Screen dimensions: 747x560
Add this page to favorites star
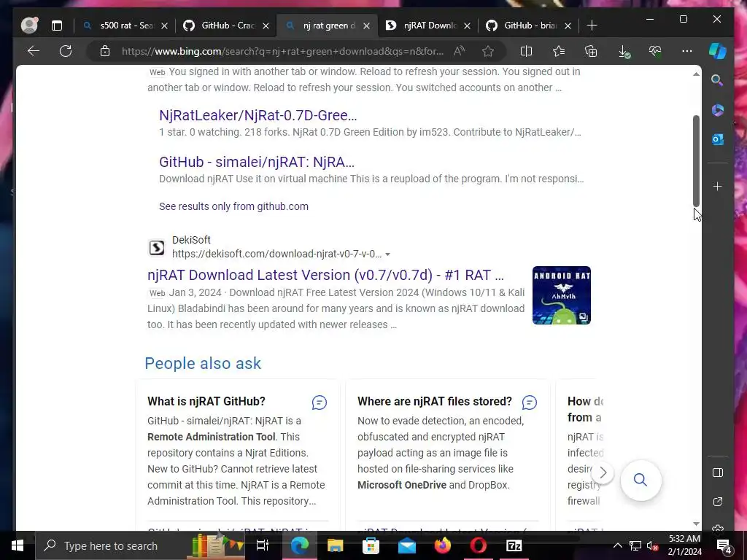[488, 51]
